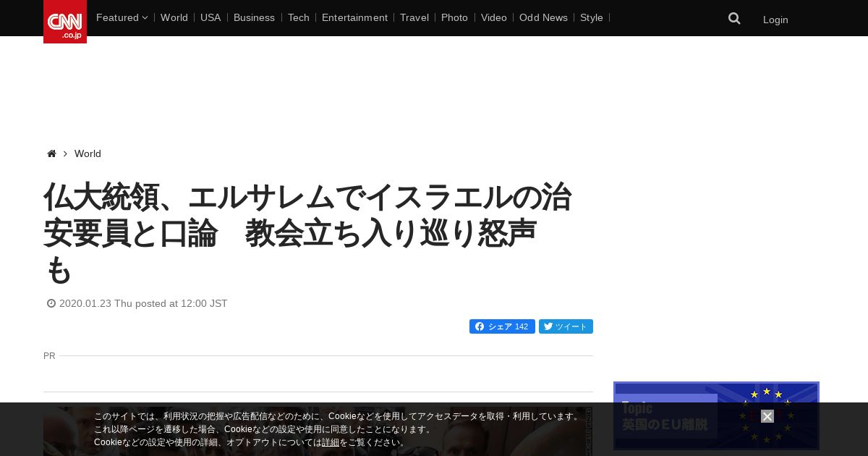868x456 pixels.
Task: Click the article headline text
Action: tap(308, 234)
